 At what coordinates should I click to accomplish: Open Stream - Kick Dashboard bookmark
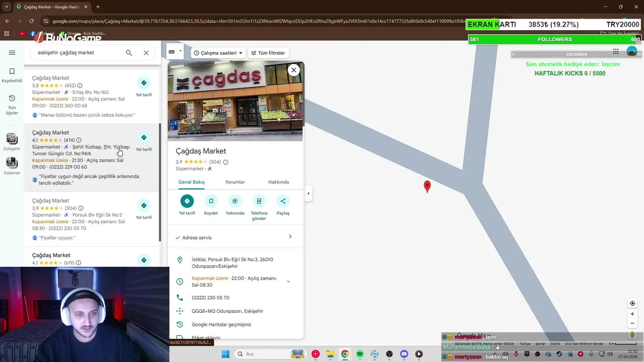[83, 34]
